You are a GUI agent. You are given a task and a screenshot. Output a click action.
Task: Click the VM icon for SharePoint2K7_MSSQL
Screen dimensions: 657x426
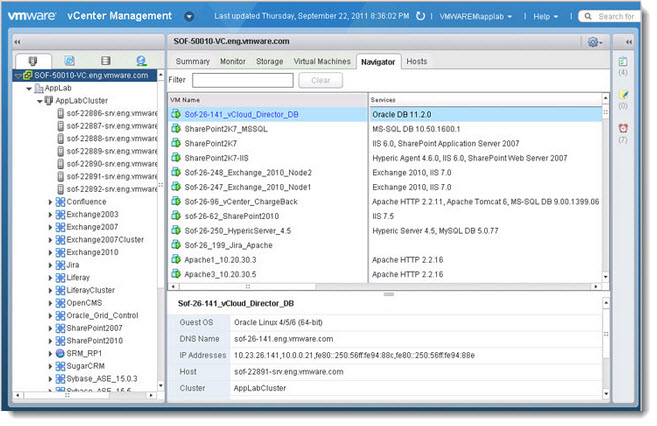point(176,129)
